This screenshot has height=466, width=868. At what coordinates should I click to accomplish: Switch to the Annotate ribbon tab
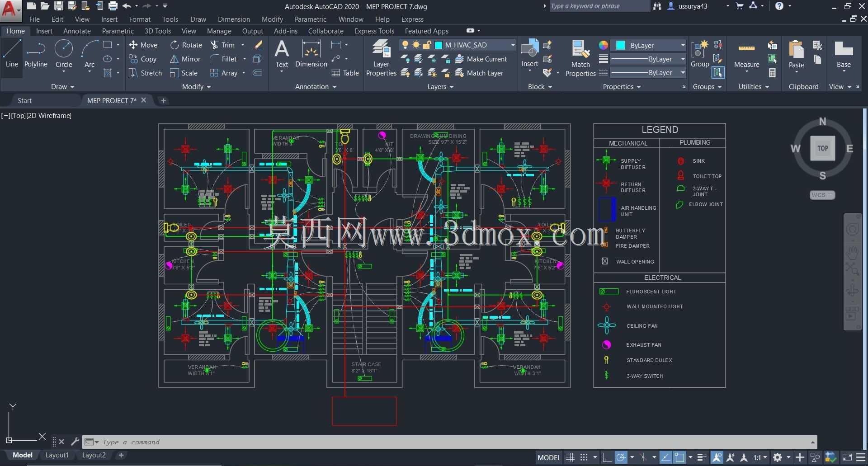[77, 31]
